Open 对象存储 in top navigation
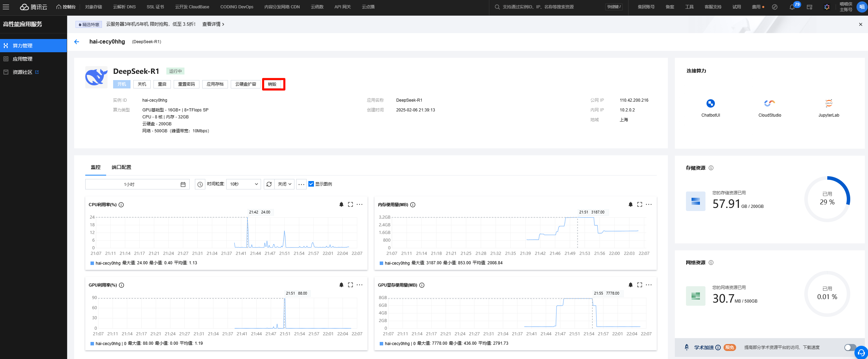The height and width of the screenshot is (359, 868). pos(94,7)
